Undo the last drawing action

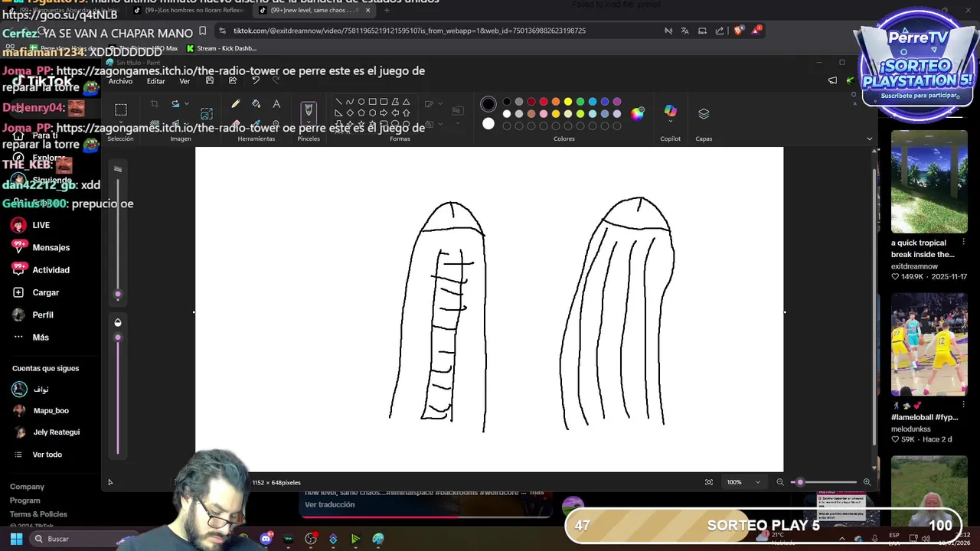click(x=256, y=80)
